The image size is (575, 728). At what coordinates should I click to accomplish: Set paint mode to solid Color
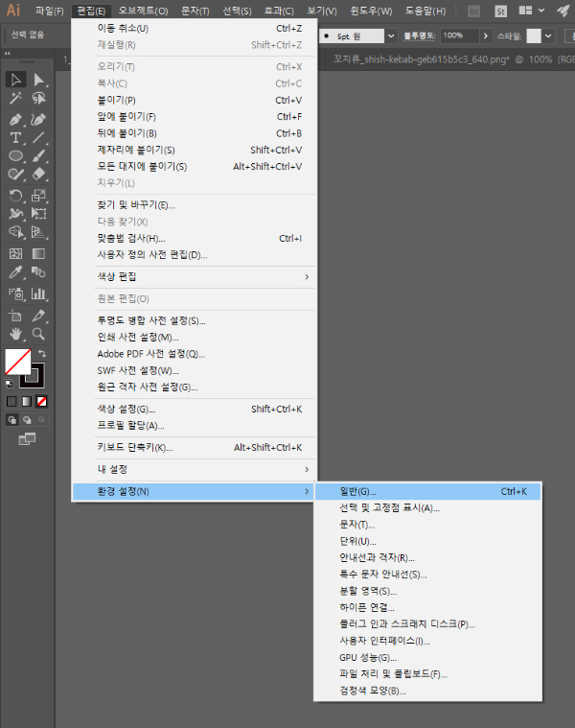coord(12,401)
